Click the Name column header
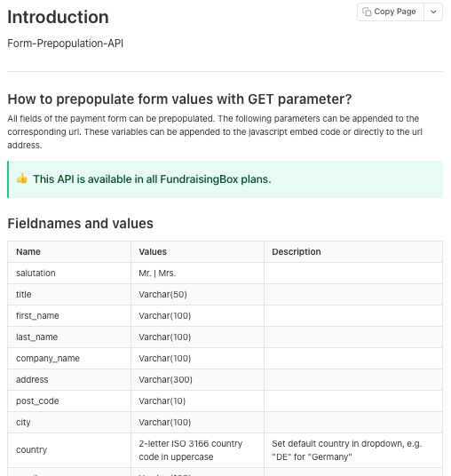 tap(69, 251)
